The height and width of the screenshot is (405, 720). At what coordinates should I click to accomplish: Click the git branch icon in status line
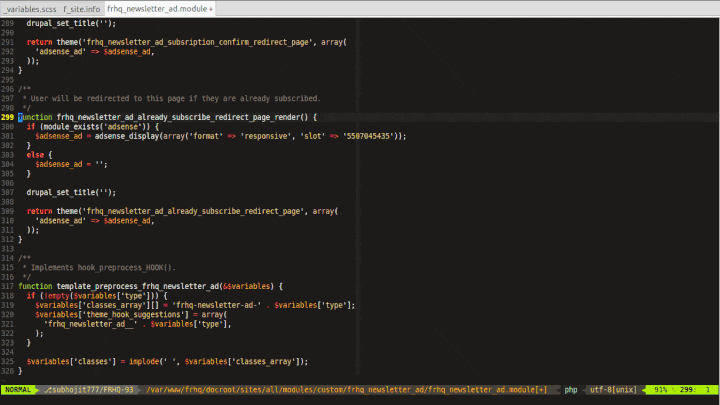tap(48, 389)
